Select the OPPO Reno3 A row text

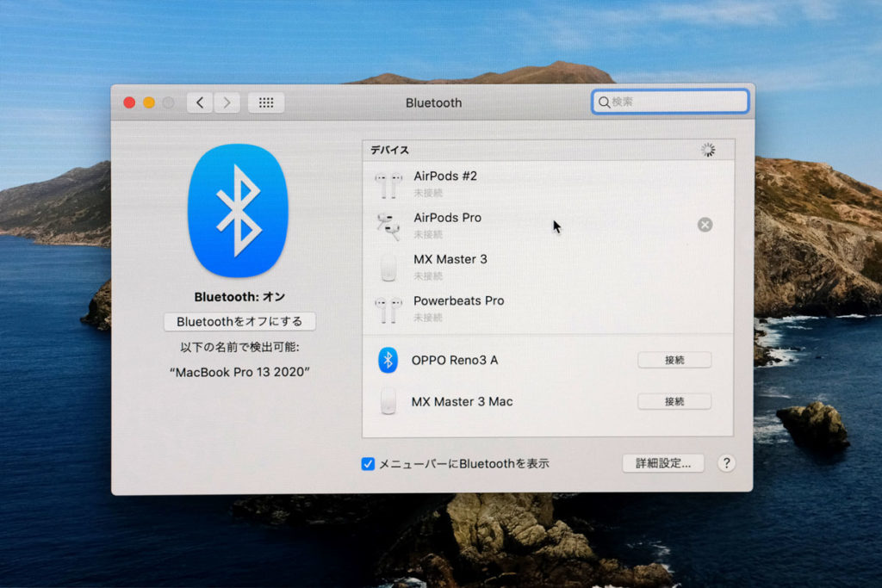[455, 360]
